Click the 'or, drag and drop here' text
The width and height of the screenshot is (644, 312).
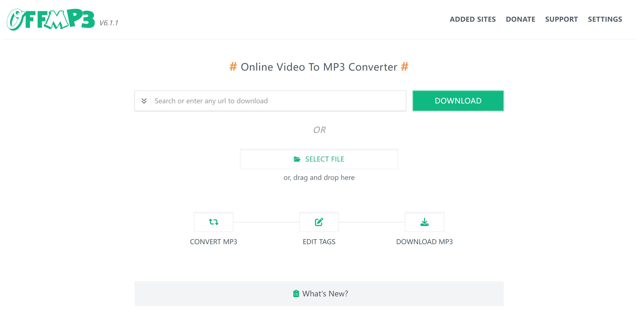pos(319,178)
